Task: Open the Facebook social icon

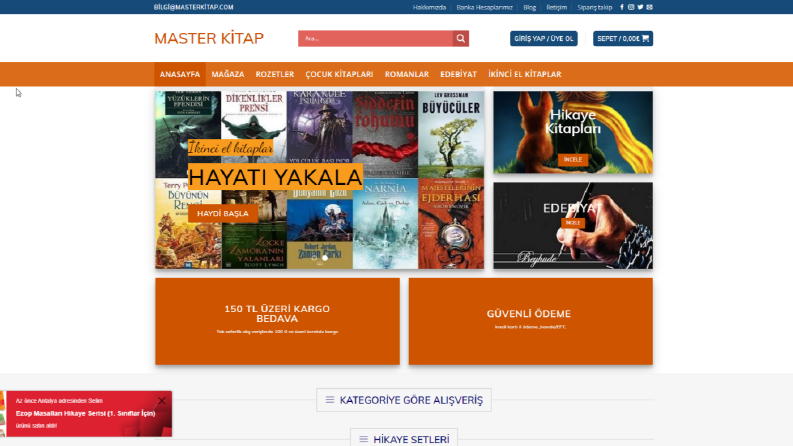Action: click(622, 7)
